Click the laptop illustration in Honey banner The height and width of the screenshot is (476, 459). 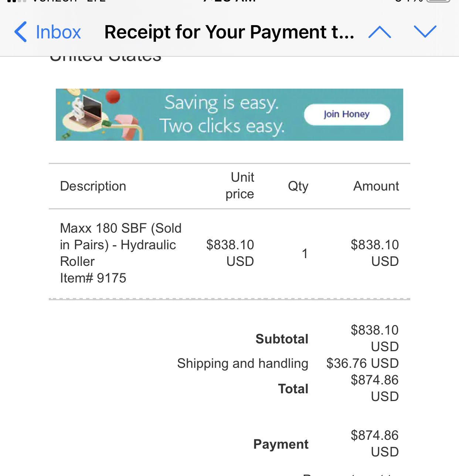click(88, 109)
